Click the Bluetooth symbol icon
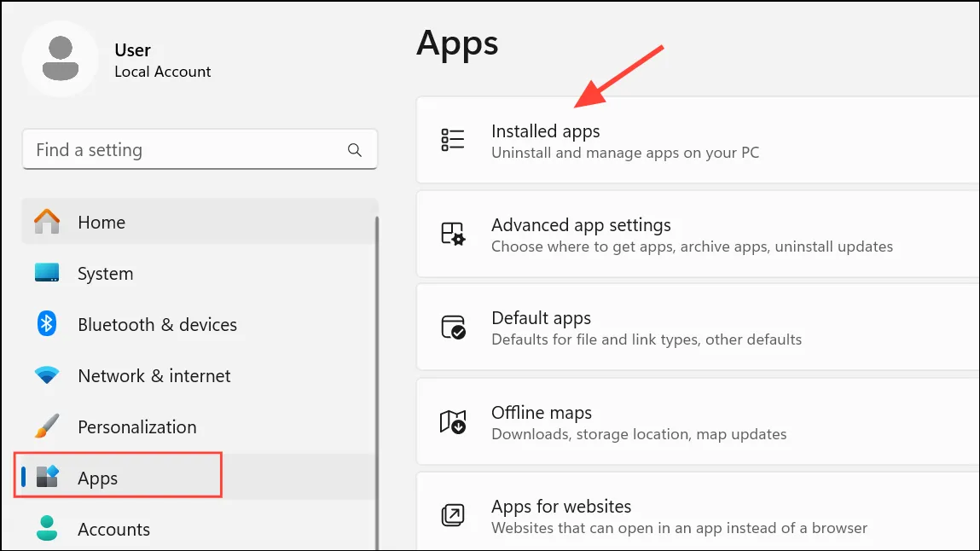Screen dimensions: 980x551 (47, 324)
